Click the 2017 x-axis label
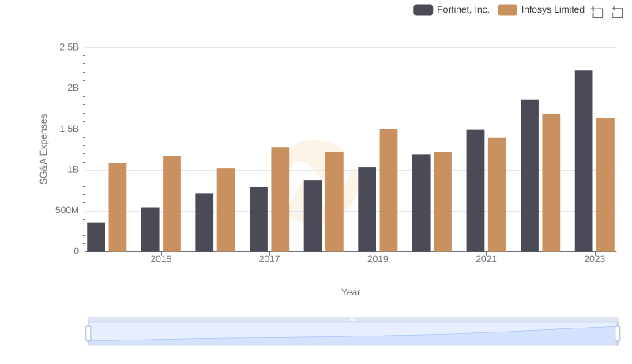 269,259
